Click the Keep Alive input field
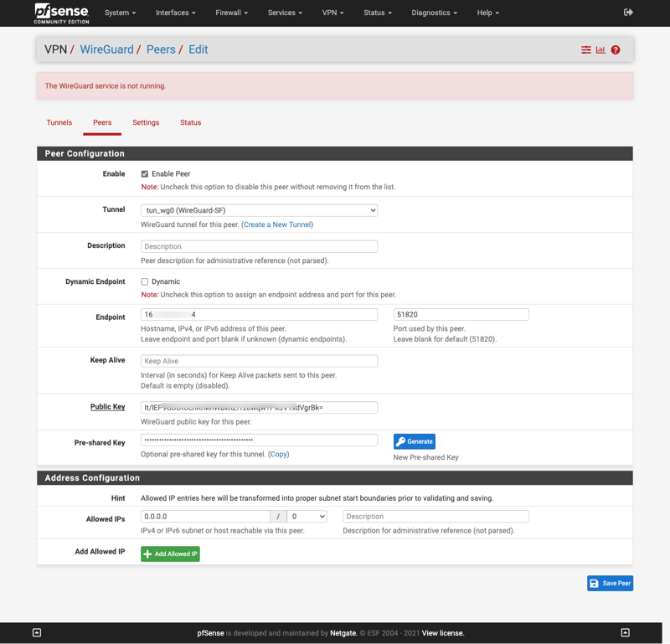Image resolution: width=670 pixels, height=644 pixels. pos(259,361)
